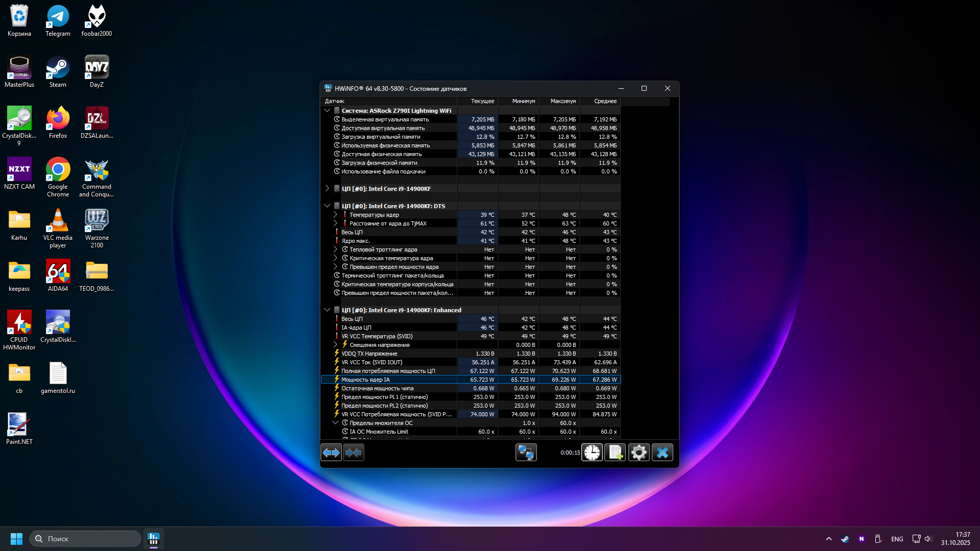Image resolution: width=980 pixels, height=551 pixels.
Task: Reset the clock timer in HWiNFO
Action: [x=592, y=453]
